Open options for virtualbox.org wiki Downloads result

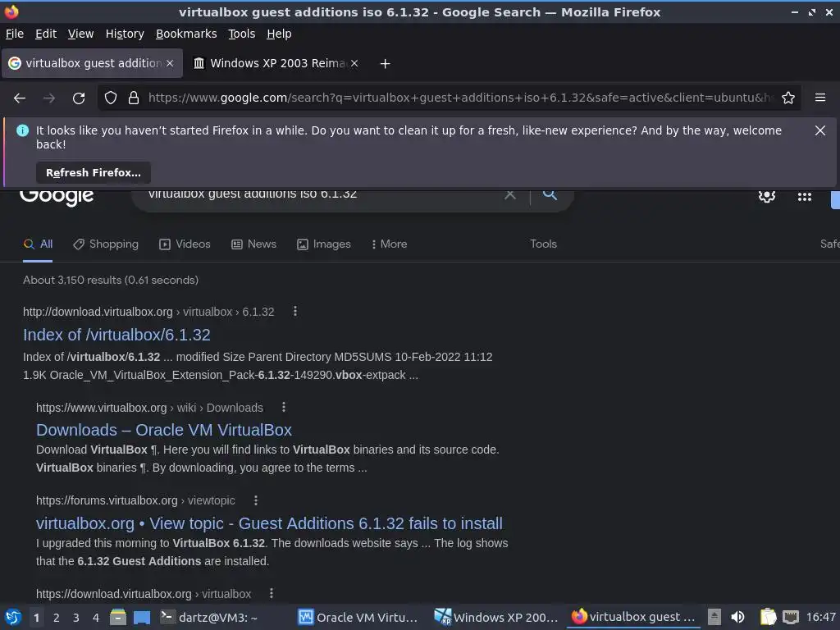pyautogui.click(x=284, y=408)
